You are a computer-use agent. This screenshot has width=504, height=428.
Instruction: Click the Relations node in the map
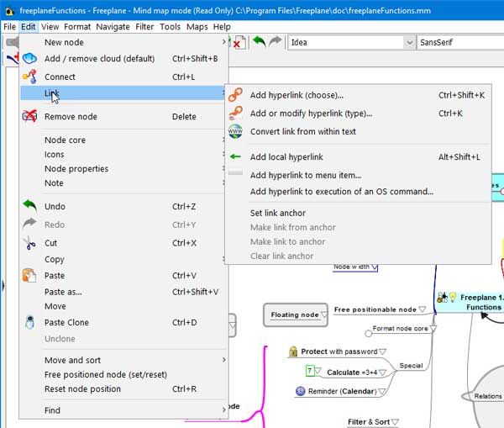[x=487, y=396]
